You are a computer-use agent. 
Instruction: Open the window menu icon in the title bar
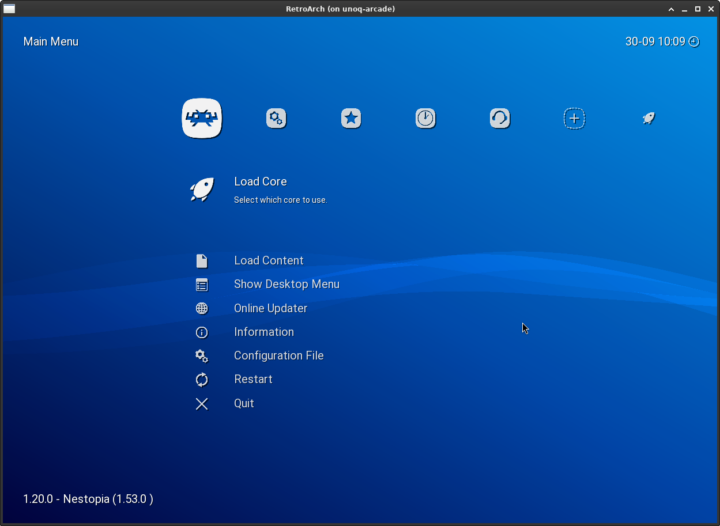[9, 9]
